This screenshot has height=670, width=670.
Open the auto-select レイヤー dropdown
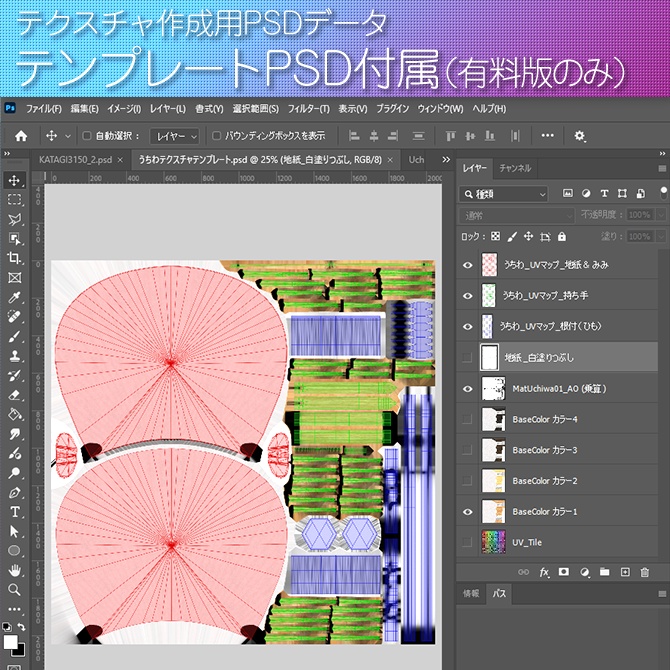pos(174,136)
